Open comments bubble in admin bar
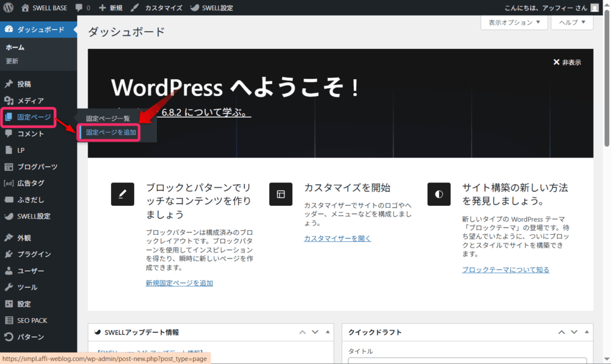 click(x=79, y=7)
